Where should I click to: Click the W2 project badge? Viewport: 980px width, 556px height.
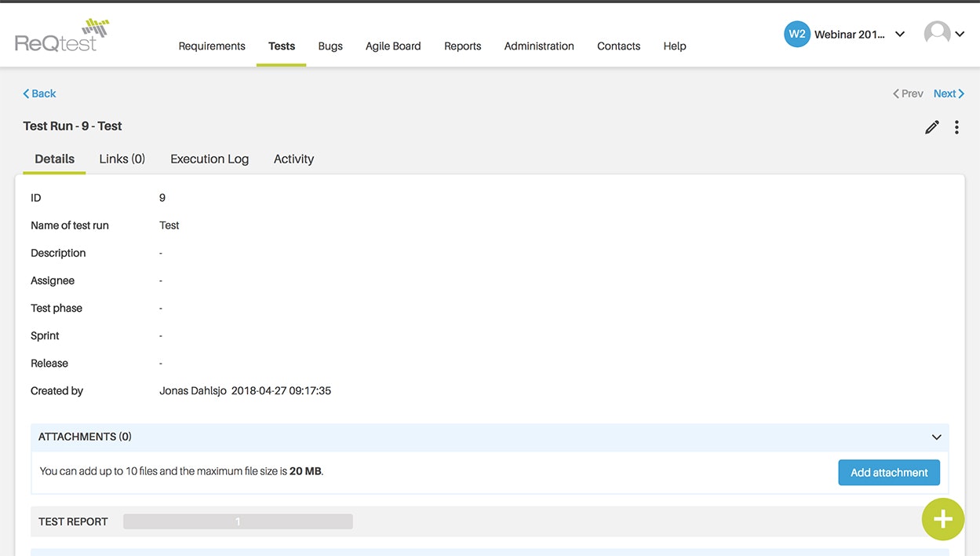[796, 34]
